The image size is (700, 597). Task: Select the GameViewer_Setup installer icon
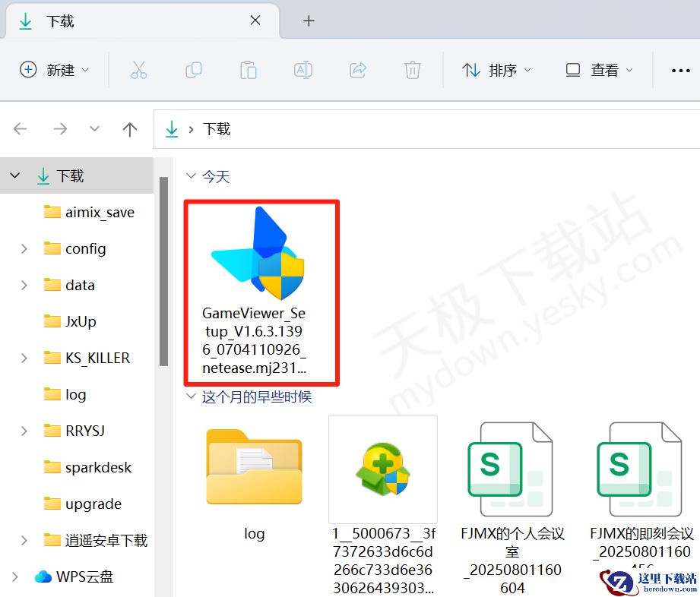pyautogui.click(x=259, y=253)
